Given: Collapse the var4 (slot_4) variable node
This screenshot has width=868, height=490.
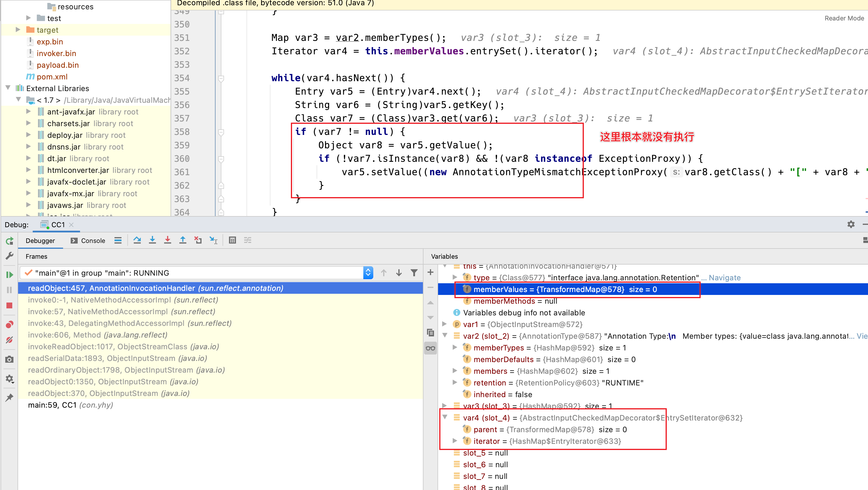Looking at the screenshot, I should click(445, 417).
